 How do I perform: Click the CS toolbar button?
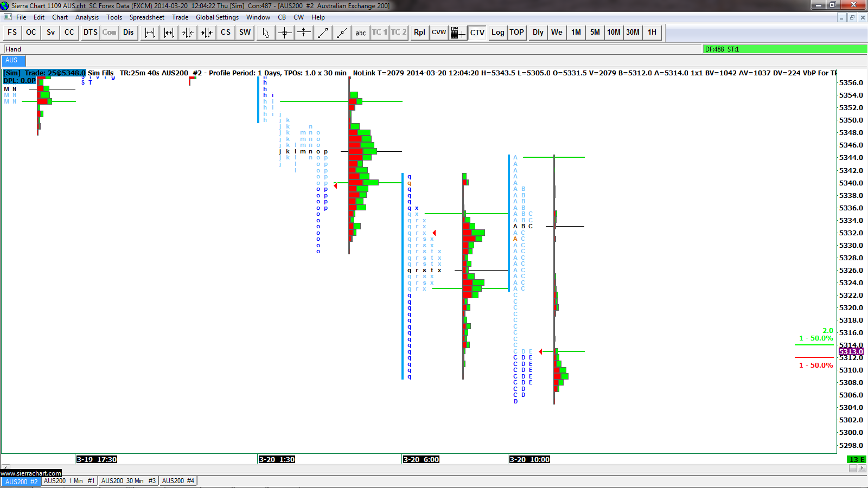[x=226, y=33]
